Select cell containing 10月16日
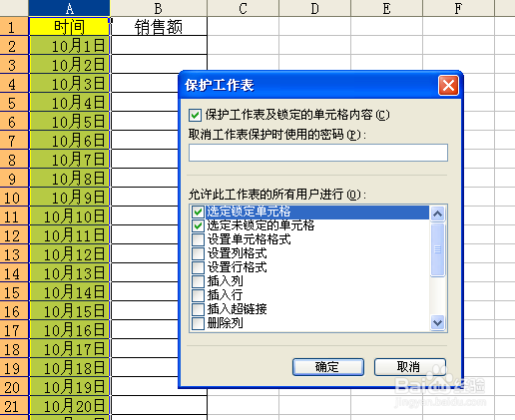This screenshot has width=515, height=420. click(69, 330)
